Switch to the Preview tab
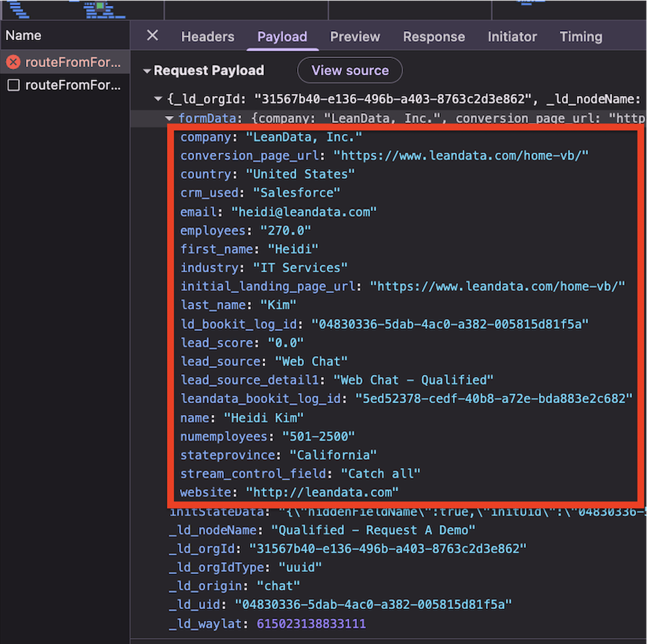This screenshot has height=644, width=647. (x=355, y=37)
